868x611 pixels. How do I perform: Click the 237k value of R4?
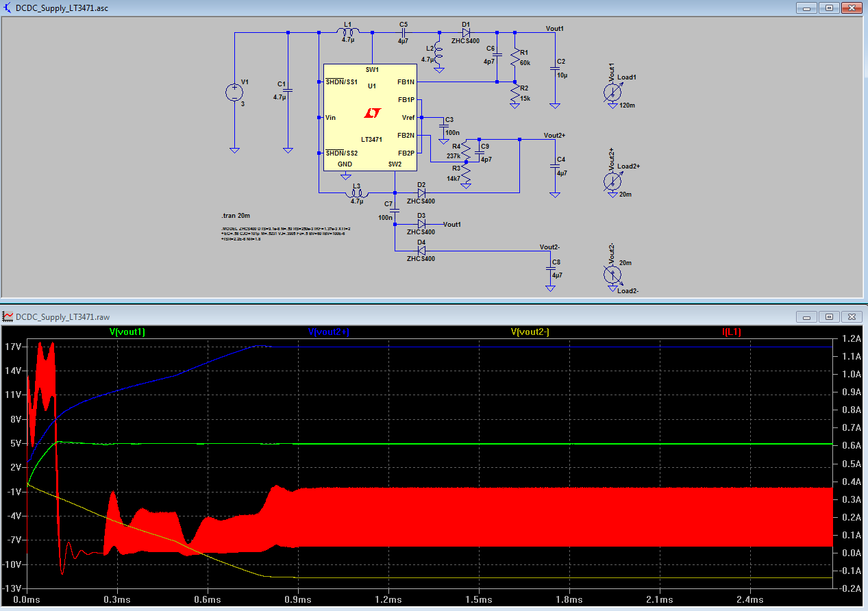(454, 155)
